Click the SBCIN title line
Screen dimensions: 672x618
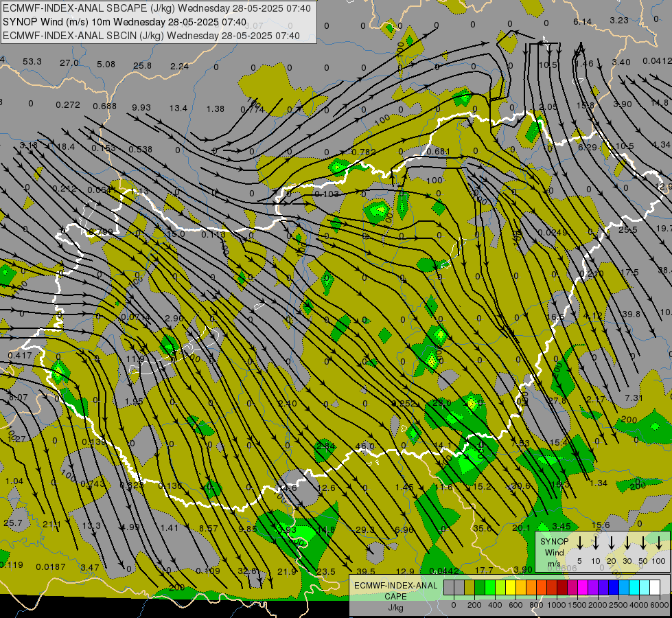pos(151,36)
